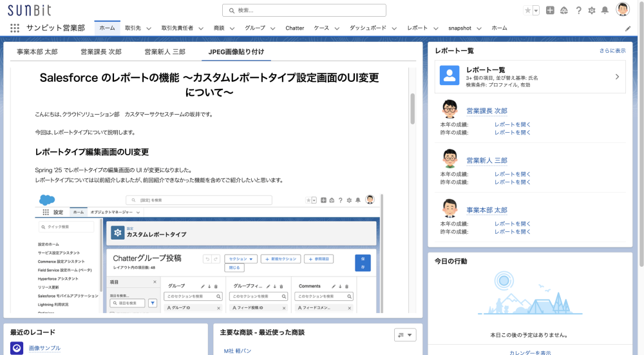Open the 事業本部 太郎 profile link
This screenshot has width=644, height=355.
pos(487,211)
